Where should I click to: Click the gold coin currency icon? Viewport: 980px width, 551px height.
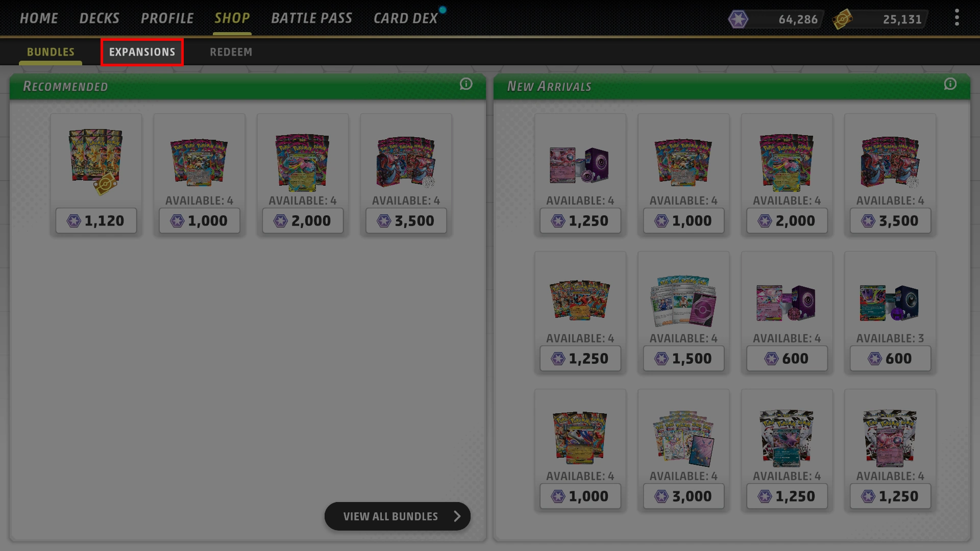[x=842, y=19]
